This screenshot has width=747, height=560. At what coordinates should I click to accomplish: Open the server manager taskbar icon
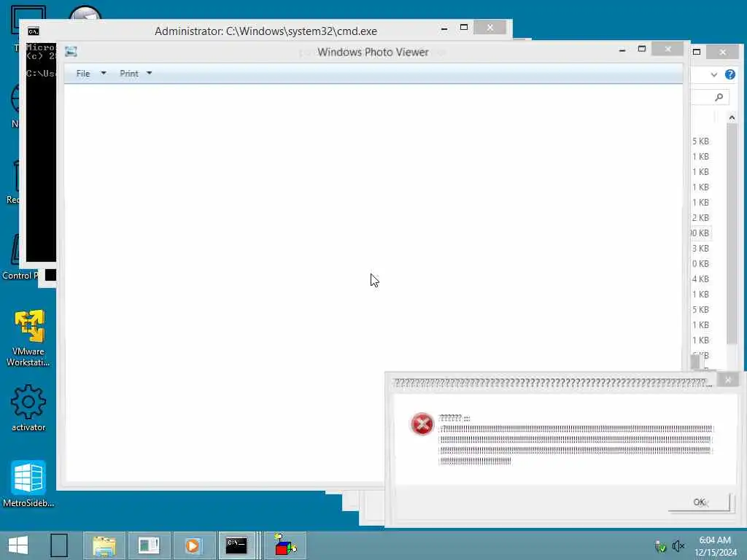coord(149,545)
